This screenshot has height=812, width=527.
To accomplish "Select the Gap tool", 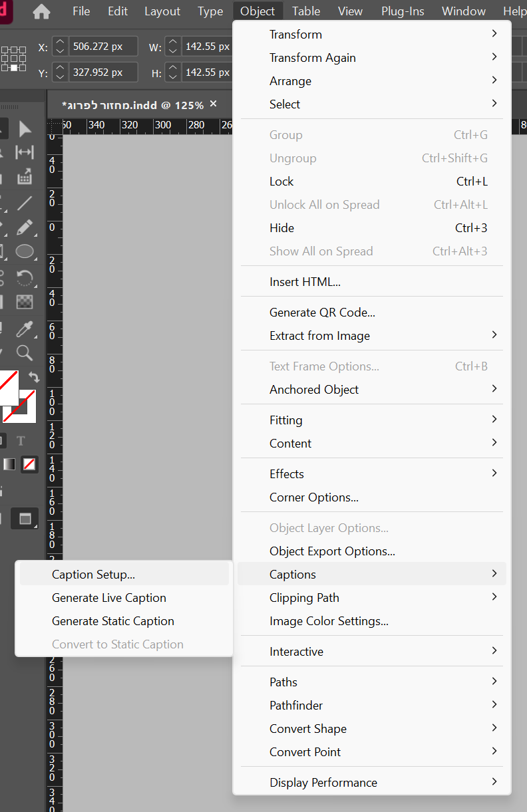I will click(x=25, y=152).
